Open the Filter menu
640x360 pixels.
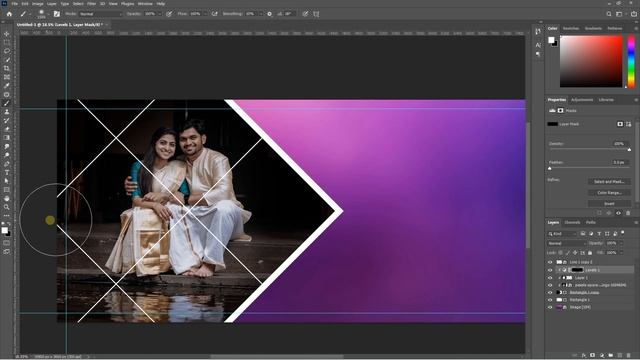click(91, 4)
